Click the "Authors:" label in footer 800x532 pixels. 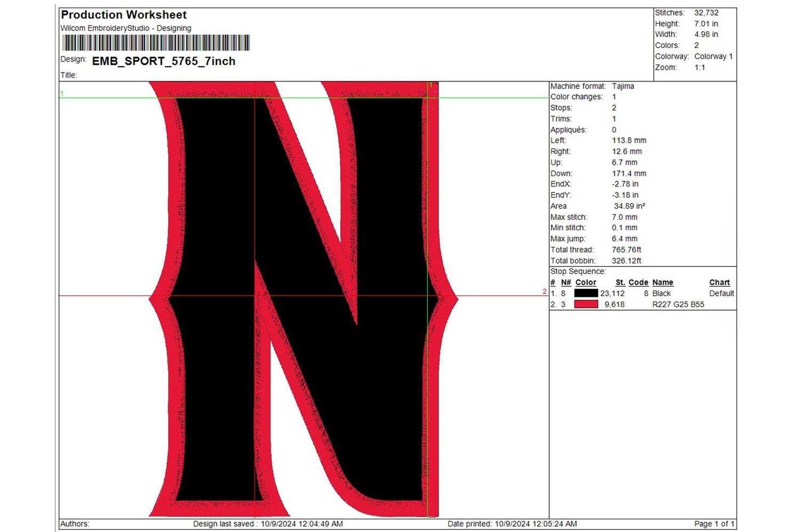(x=75, y=524)
